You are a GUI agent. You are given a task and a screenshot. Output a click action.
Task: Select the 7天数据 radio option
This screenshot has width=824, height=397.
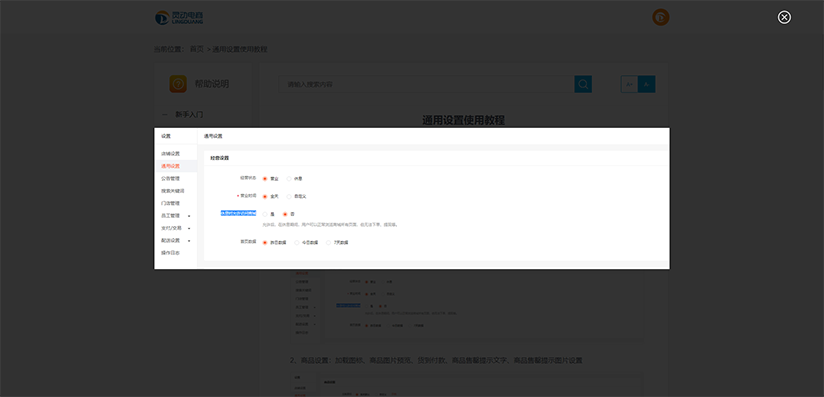pos(328,242)
